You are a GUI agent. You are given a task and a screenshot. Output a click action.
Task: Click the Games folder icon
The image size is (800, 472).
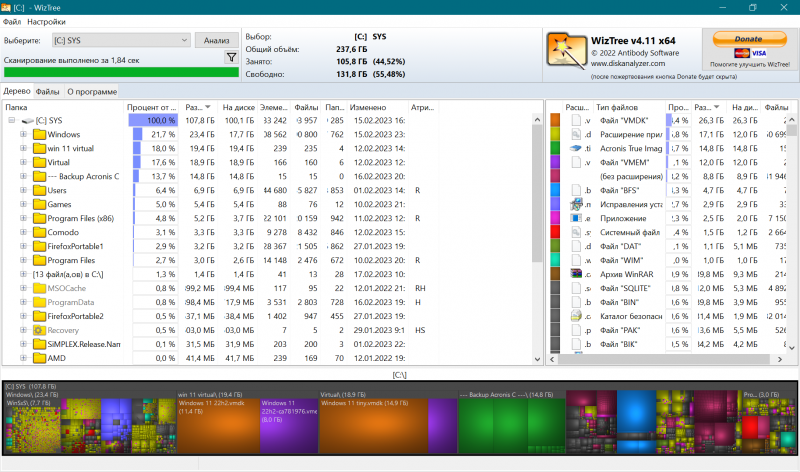click(39, 204)
